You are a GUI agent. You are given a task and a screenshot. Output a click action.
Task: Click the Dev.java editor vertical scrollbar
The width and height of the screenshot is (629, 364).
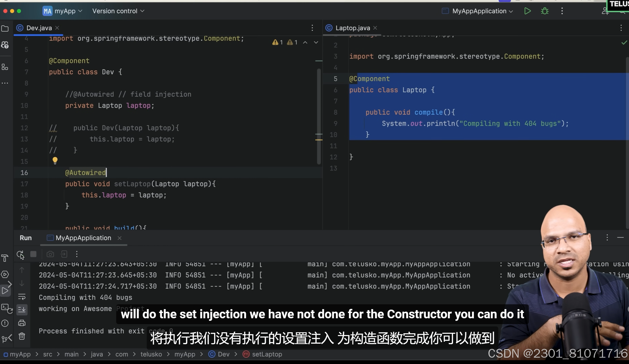point(319,116)
